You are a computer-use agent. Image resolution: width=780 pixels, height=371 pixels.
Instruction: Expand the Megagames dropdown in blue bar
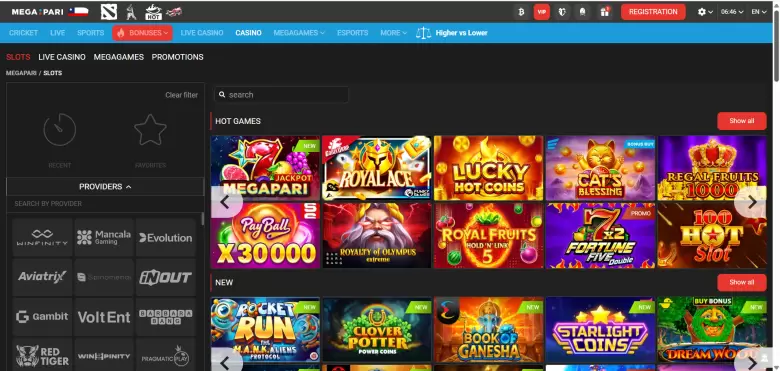299,33
